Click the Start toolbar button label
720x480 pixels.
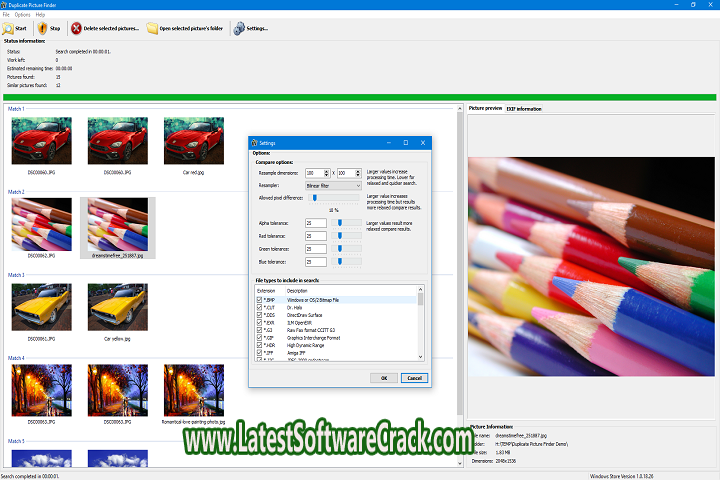[21, 28]
